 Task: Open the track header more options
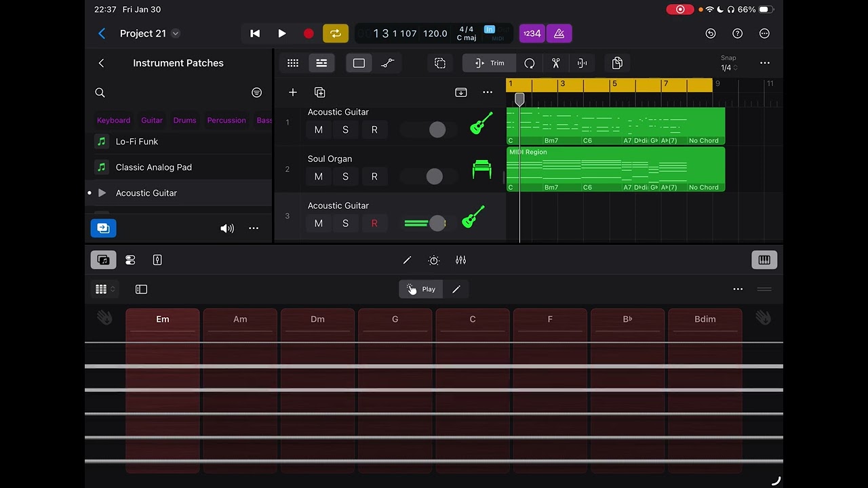[488, 92]
